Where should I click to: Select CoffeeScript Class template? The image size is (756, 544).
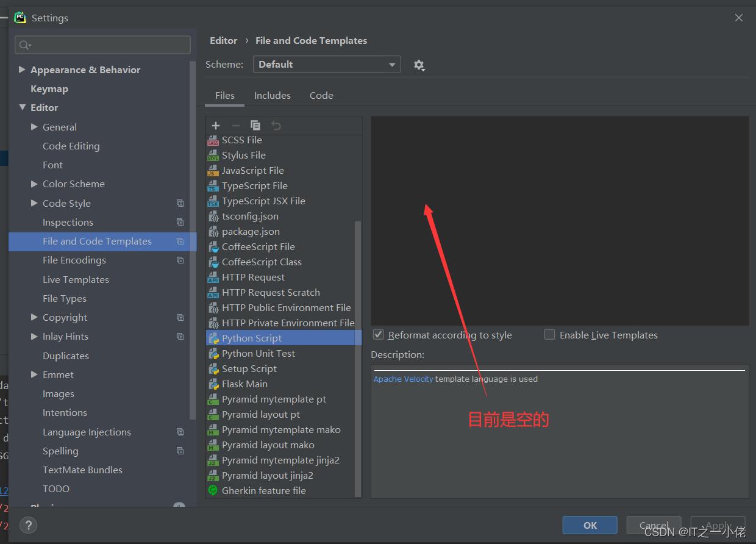262,262
